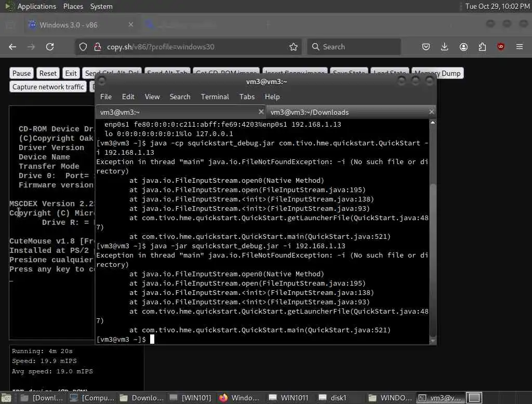The height and width of the screenshot is (404, 532).
Task: Open the Downlo... folder taskbar item
Action: tap(142, 398)
